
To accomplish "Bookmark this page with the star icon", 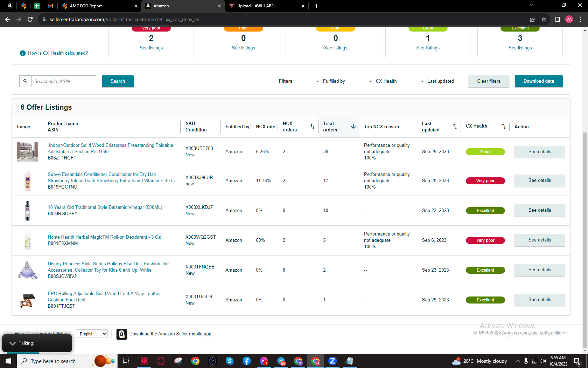I will point(544,19).
